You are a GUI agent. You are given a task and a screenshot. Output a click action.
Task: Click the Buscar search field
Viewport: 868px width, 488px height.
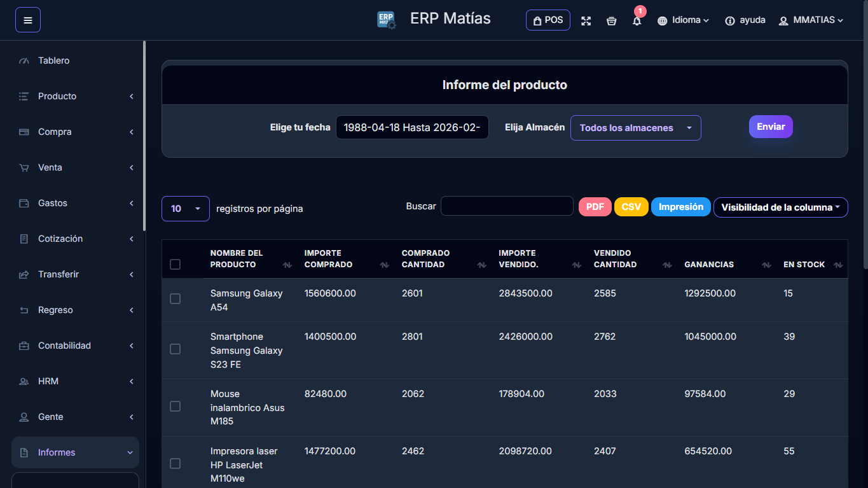[507, 206]
